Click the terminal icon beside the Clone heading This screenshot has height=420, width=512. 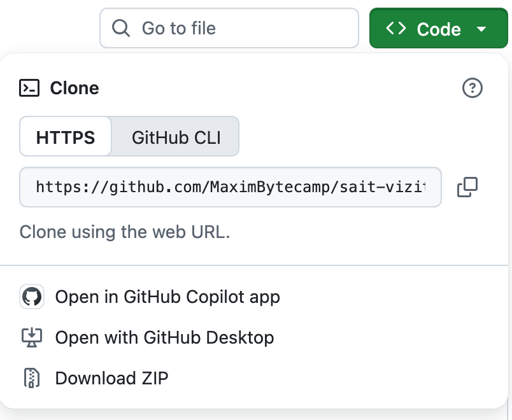click(x=29, y=88)
